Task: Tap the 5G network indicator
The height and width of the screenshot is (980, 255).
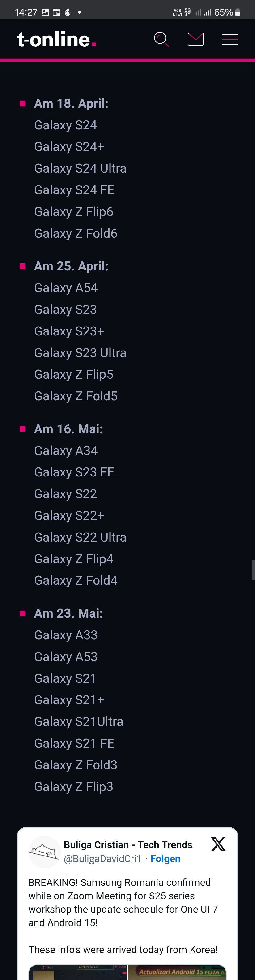Action: click(x=187, y=11)
